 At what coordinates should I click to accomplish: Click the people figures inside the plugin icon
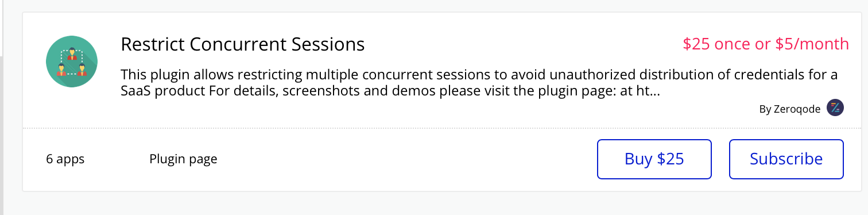click(x=72, y=62)
